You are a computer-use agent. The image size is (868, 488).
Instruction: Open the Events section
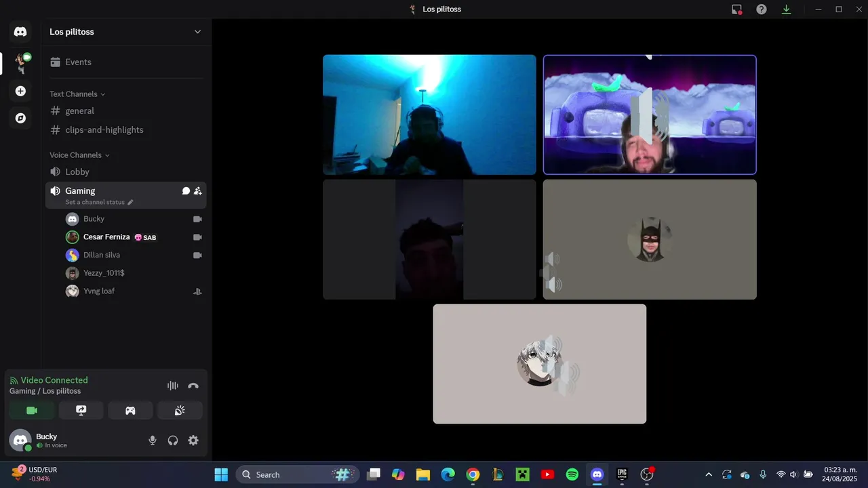[x=126, y=62]
